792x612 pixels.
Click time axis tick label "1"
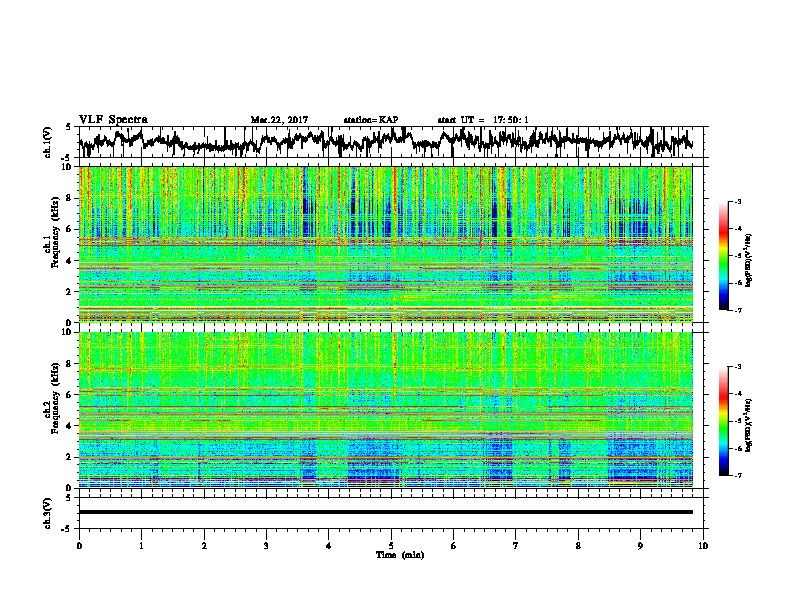pos(141,546)
